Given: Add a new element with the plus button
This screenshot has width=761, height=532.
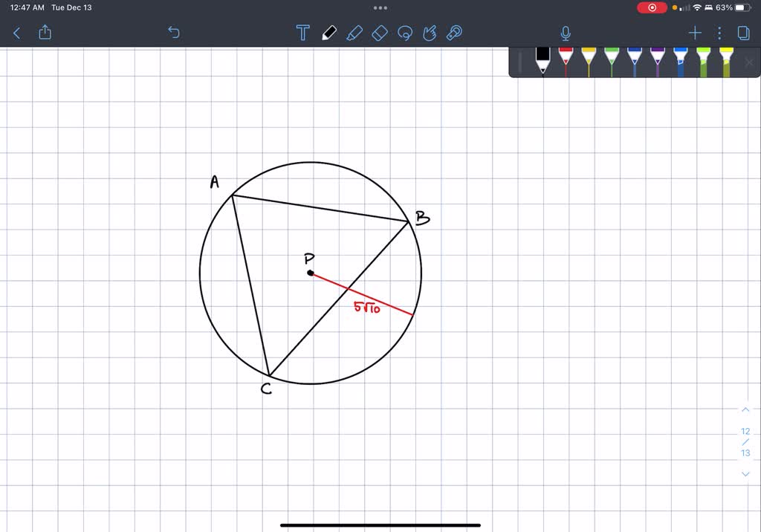Looking at the screenshot, I should [x=694, y=33].
